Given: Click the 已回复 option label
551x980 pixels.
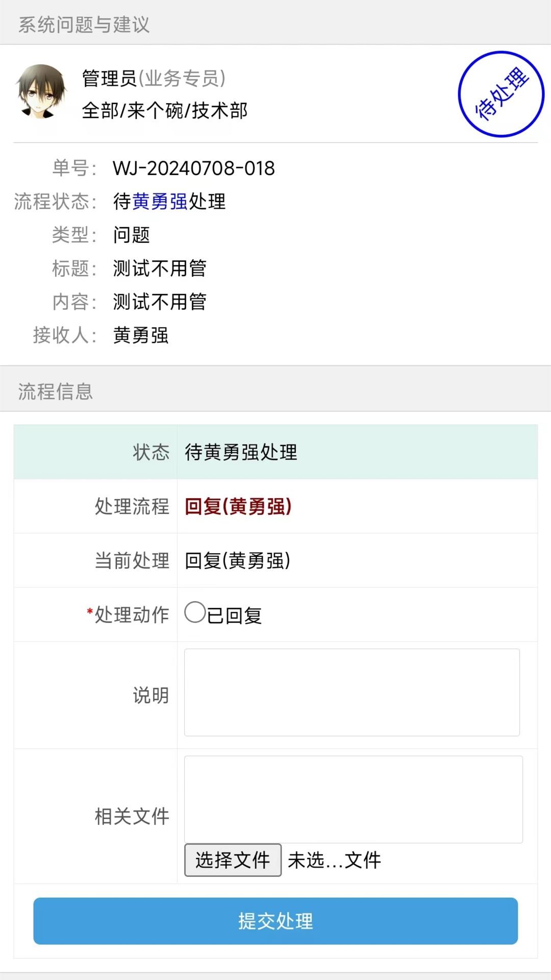Looking at the screenshot, I should click(235, 616).
